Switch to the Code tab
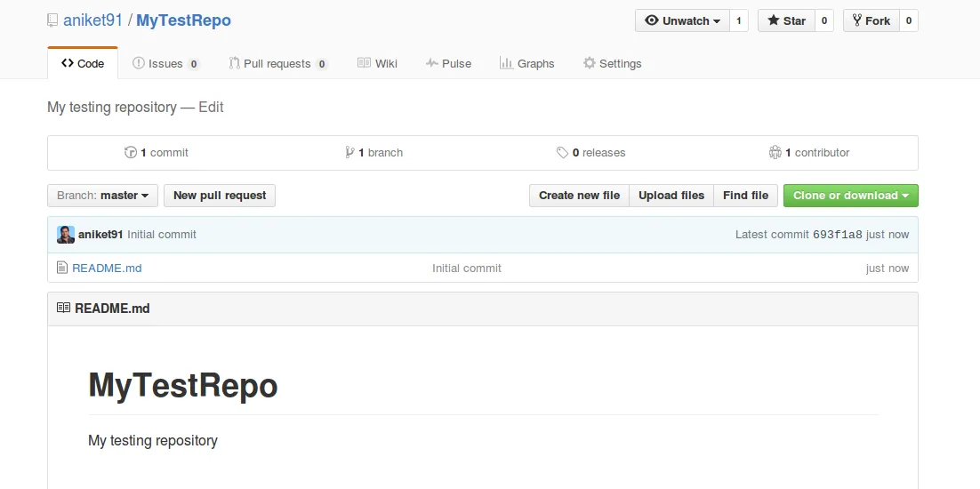 pos(83,63)
